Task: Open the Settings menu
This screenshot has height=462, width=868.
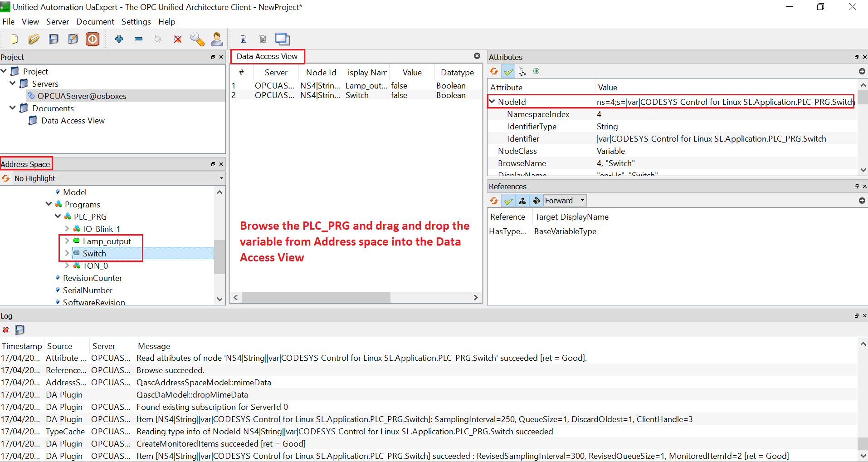Action: (x=136, y=21)
